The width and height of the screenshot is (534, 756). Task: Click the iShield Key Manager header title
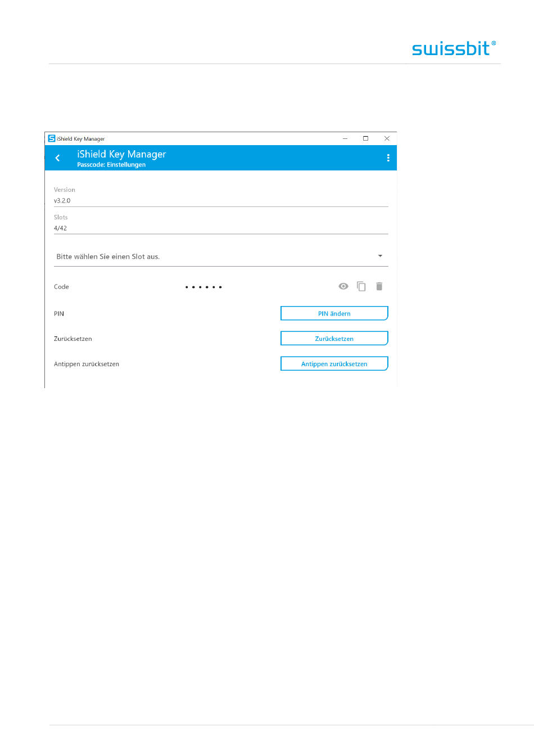pyautogui.click(x=121, y=154)
